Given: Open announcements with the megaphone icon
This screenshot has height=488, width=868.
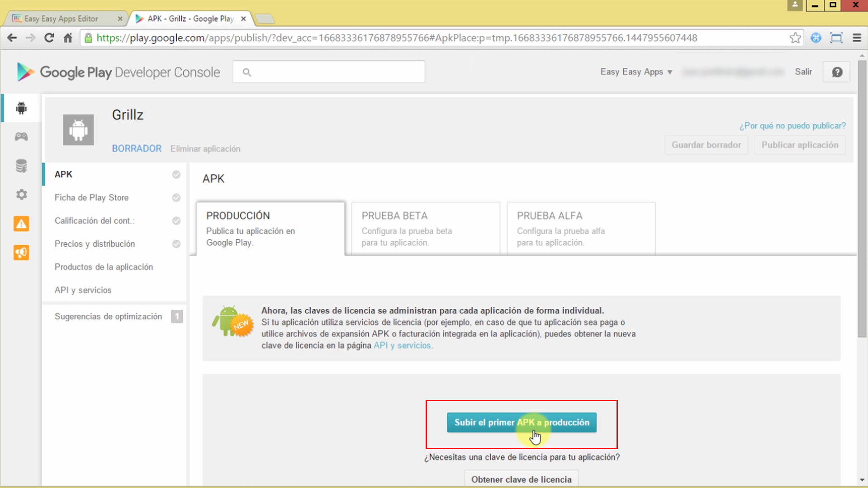Looking at the screenshot, I should coord(21,252).
